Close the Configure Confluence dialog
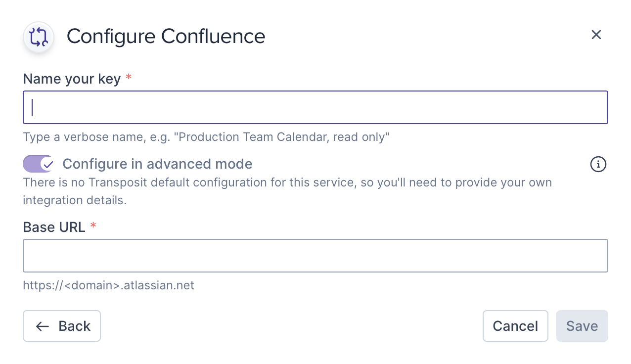Image resolution: width=631 pixels, height=364 pixels. tap(596, 35)
